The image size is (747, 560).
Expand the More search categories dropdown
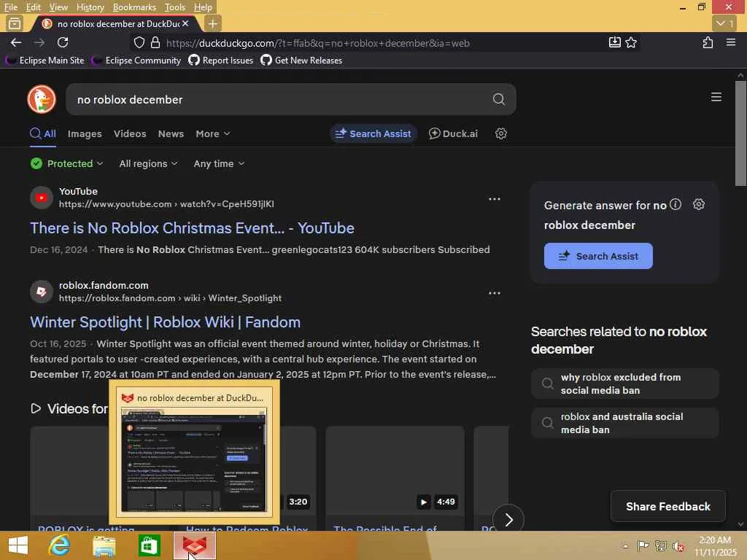coord(213,134)
